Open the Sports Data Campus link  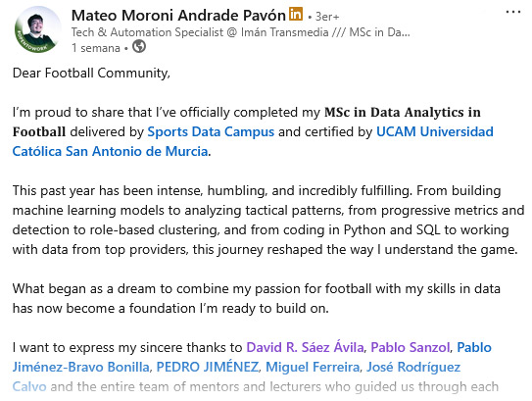coord(211,131)
